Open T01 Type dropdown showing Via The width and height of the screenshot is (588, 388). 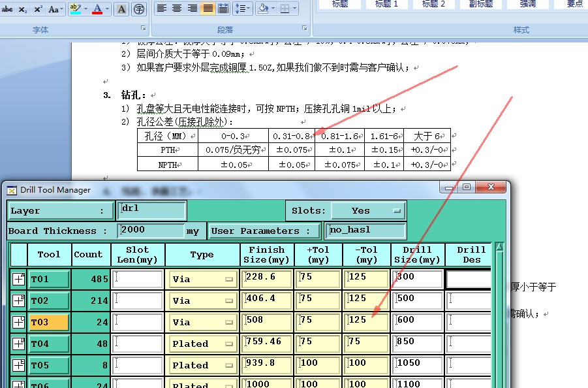click(202, 279)
